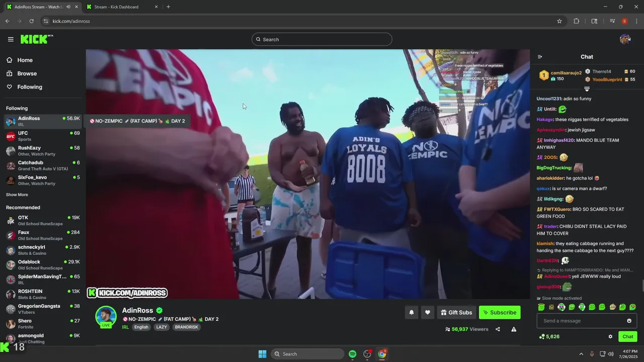Open Shero recommended channel
This screenshot has width=644, height=362.
[x=43, y=323]
